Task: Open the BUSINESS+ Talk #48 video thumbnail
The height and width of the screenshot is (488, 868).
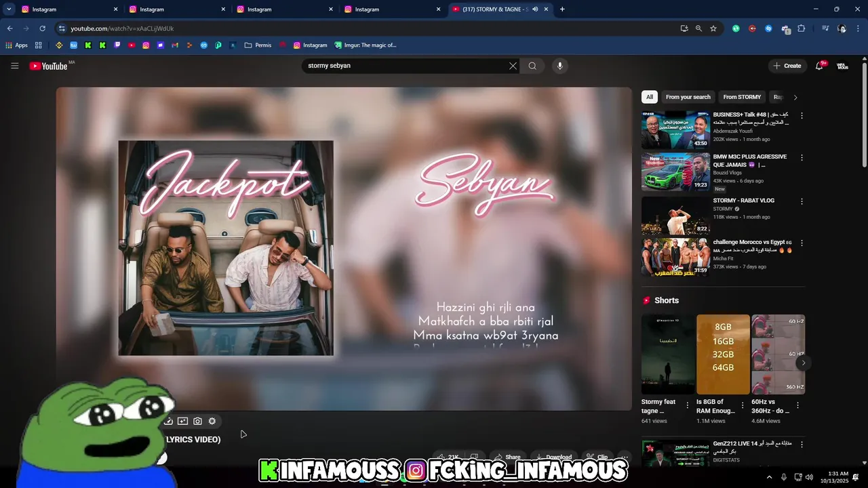Action: click(675, 129)
